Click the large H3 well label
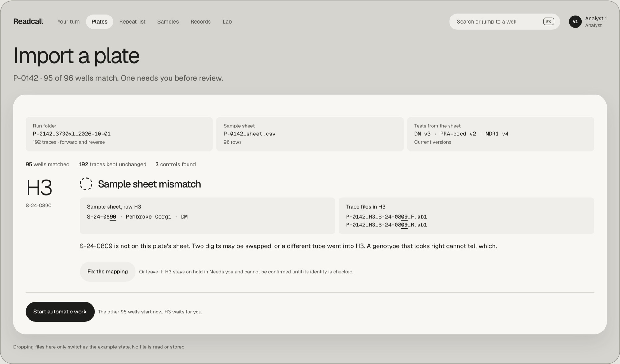The height and width of the screenshot is (364, 620). tap(39, 187)
